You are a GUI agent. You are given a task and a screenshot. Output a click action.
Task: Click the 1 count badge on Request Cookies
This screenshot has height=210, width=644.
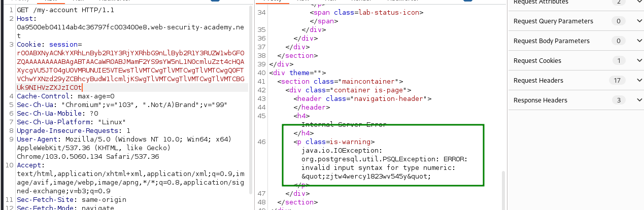coord(618,61)
